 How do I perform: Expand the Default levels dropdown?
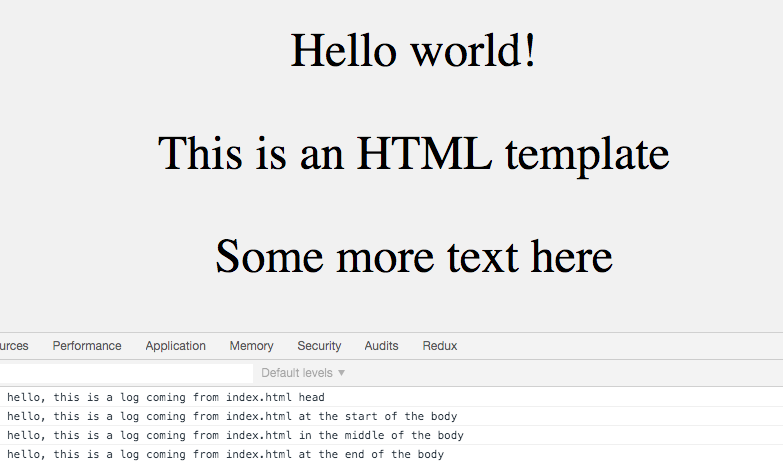[x=303, y=373]
